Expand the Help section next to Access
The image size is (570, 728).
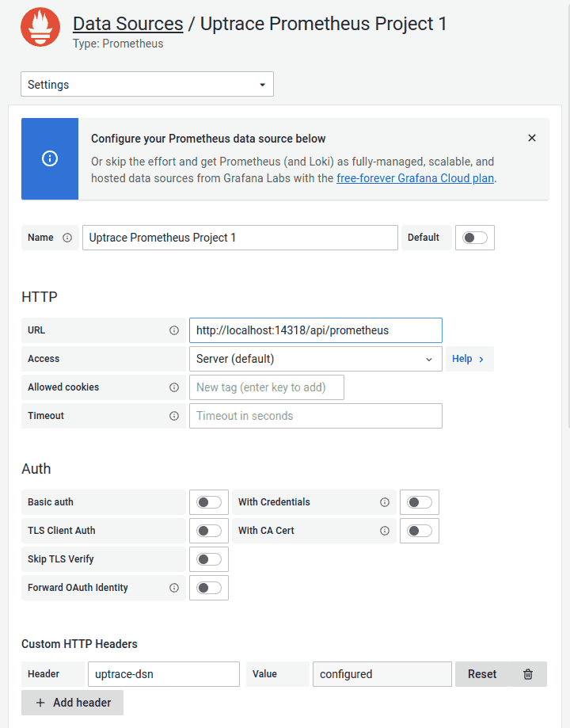(x=469, y=359)
